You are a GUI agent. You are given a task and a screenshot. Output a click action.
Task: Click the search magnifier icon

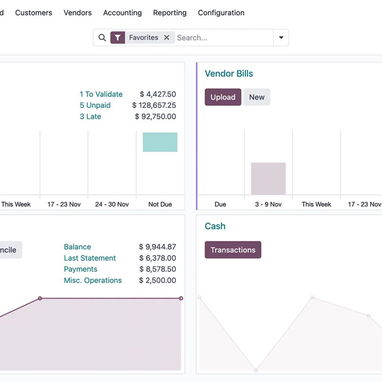102,38
